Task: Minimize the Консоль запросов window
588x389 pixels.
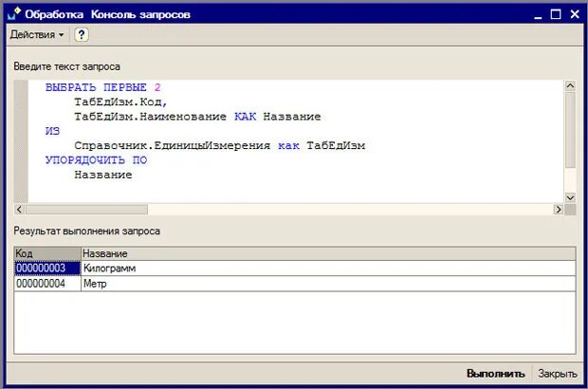Action: click(x=538, y=14)
